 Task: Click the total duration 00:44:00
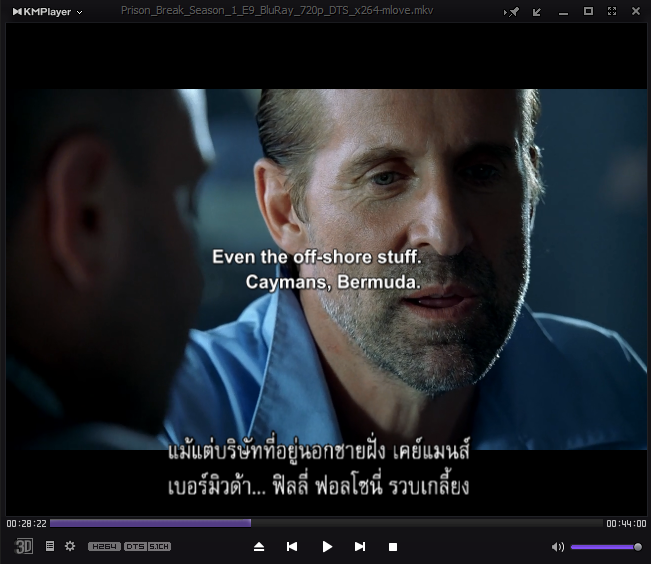pyautogui.click(x=626, y=524)
